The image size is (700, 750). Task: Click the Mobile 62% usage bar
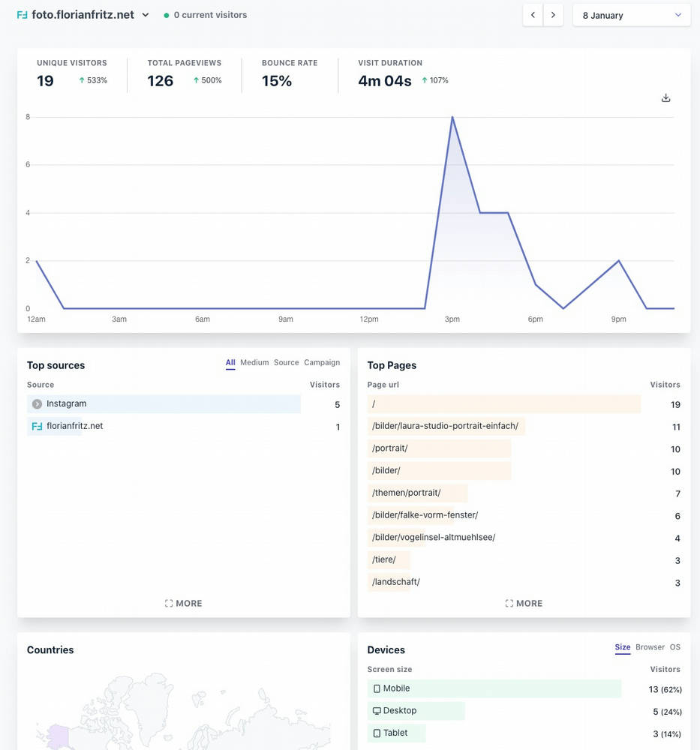tap(495, 688)
